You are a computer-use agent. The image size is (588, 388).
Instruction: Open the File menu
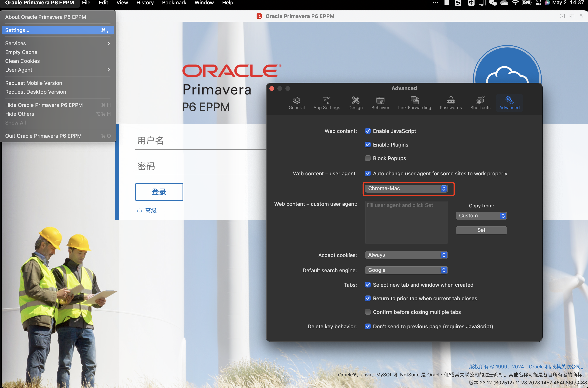(86, 3)
